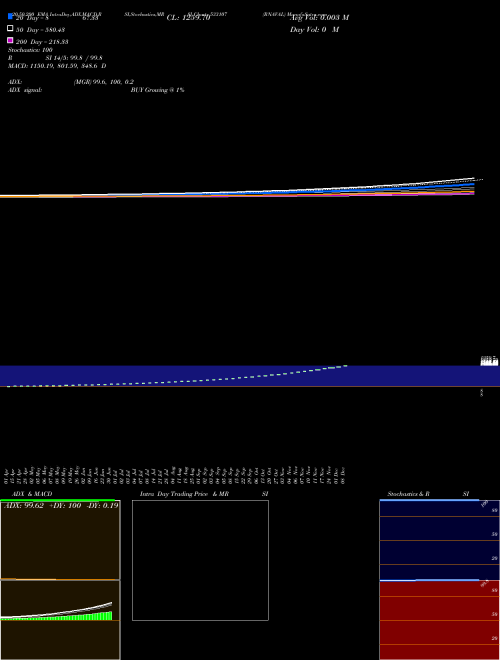This screenshot has height=660, width=500.
Task: Click the 'ADX signal:' label
Action: tap(25, 90)
